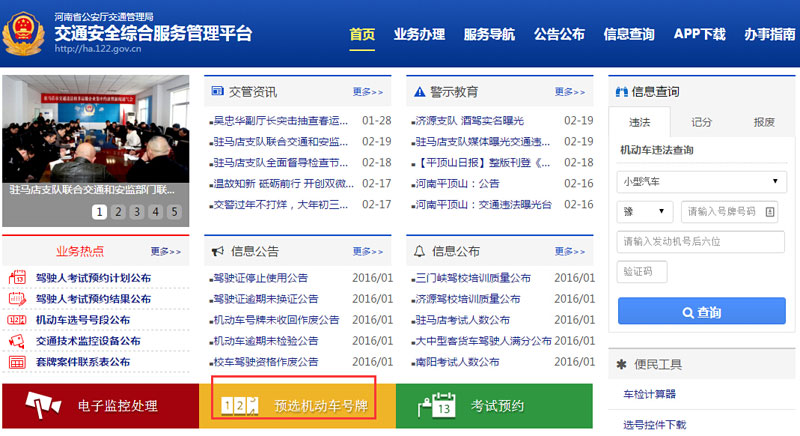The width and height of the screenshot is (800, 436).
Task: Open 机动车逾期未检验公告 link
Action: [265, 341]
